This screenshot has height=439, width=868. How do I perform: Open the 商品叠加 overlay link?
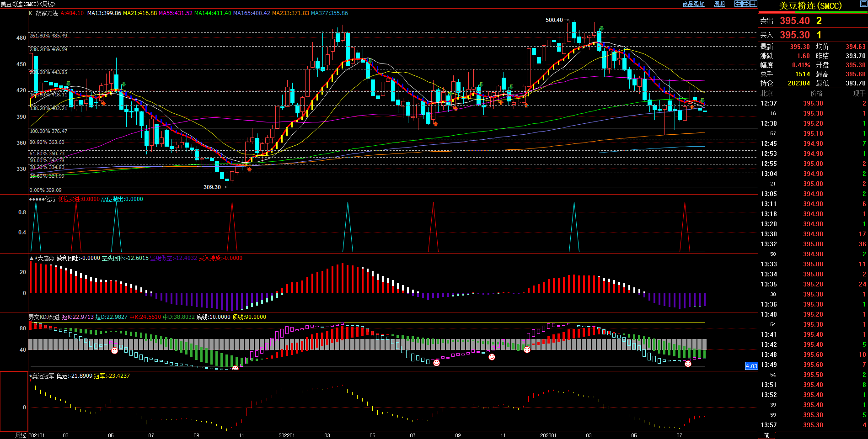click(x=693, y=4)
